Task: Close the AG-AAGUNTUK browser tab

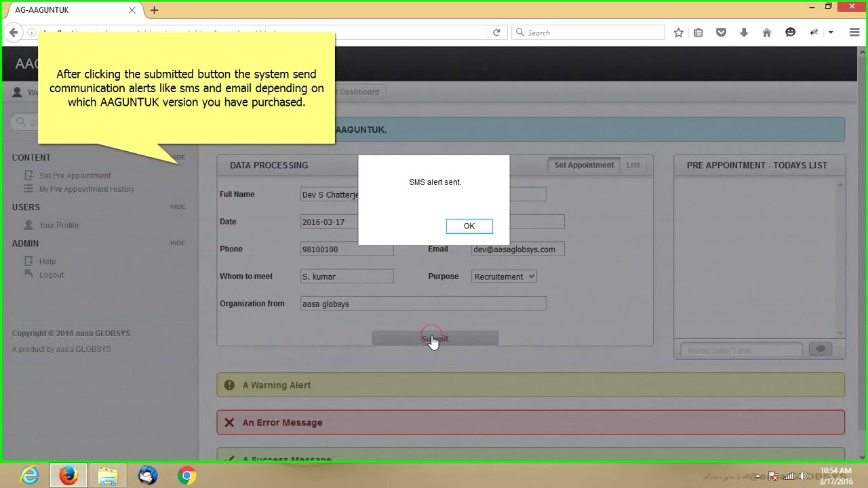Action: pyautogui.click(x=132, y=10)
